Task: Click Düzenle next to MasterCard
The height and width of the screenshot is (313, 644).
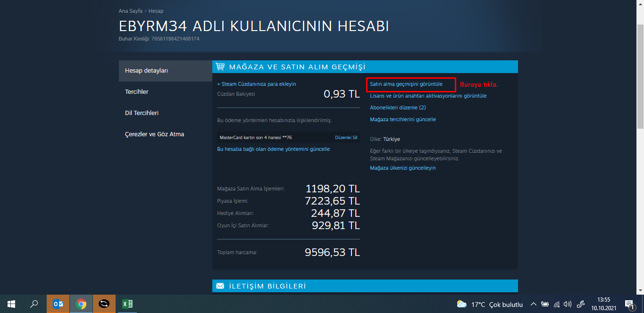Action: 343,138
